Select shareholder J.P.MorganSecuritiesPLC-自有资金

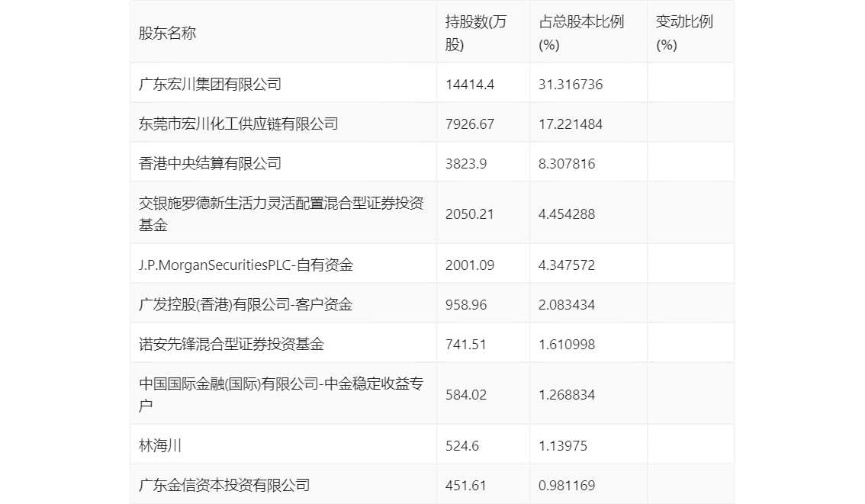pos(246,265)
